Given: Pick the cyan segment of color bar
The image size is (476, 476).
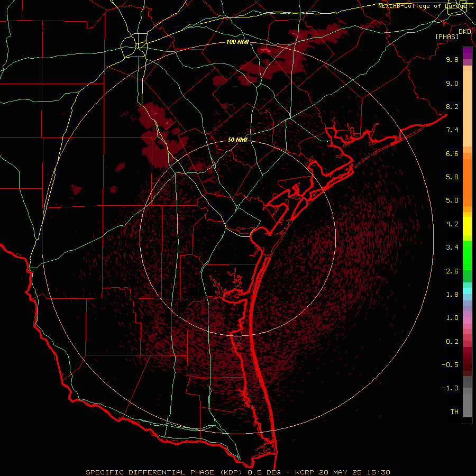Looking at the screenshot, I should (467, 291).
